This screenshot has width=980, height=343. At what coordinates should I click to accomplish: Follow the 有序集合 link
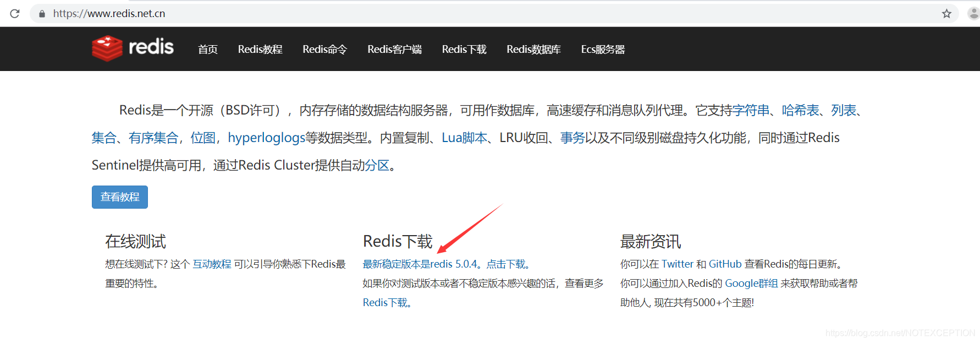153,138
